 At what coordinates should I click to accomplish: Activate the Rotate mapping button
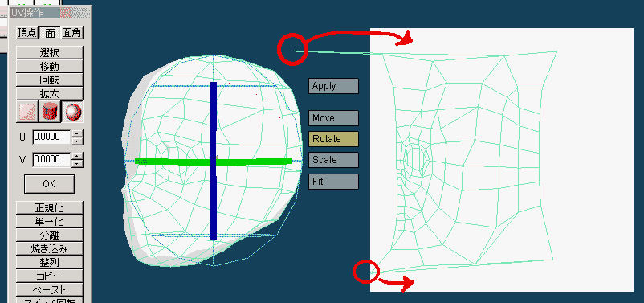(333, 139)
